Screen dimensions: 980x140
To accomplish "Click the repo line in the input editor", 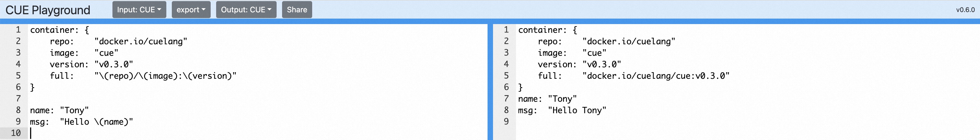I will (118, 42).
